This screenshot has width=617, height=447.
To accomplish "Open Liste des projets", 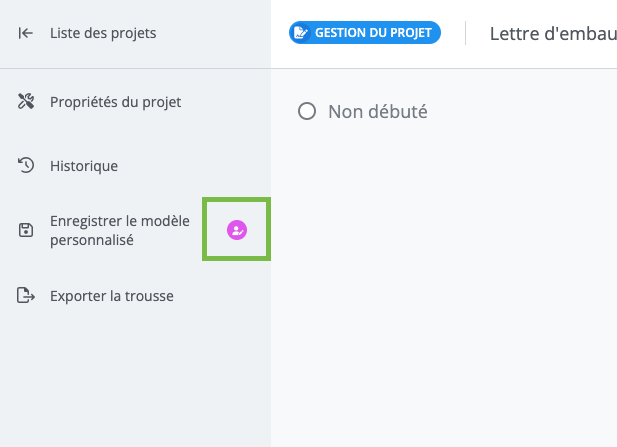I will (103, 33).
